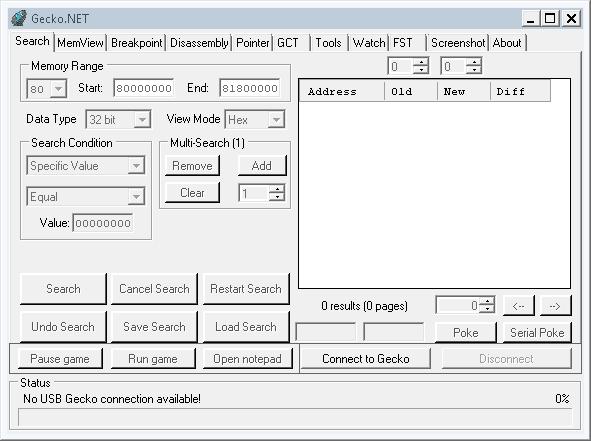Click the '0 results (0 pages)' text
The height and width of the screenshot is (441, 591).
[364, 306]
